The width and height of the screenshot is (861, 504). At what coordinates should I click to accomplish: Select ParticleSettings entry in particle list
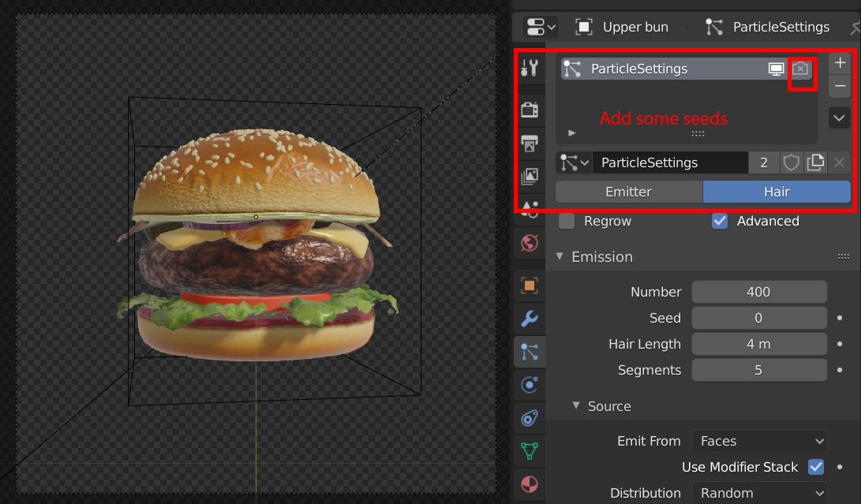687,69
